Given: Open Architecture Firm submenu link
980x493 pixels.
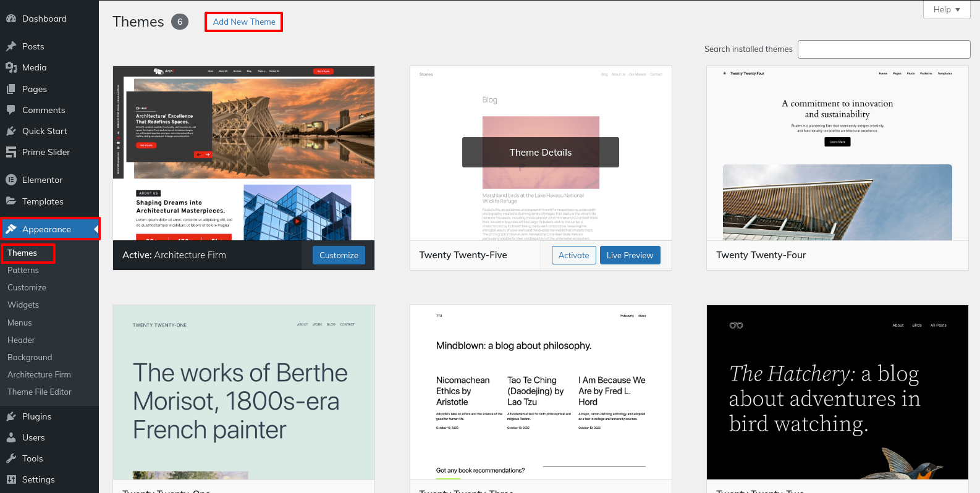Looking at the screenshot, I should [x=39, y=374].
